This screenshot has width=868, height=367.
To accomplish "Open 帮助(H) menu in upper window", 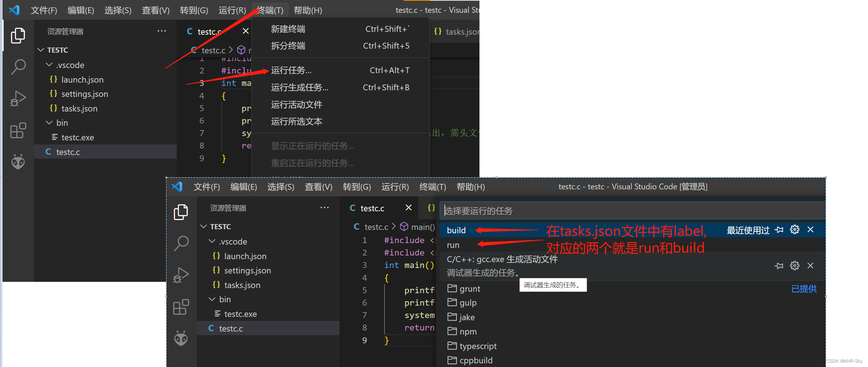I will 308,10.
